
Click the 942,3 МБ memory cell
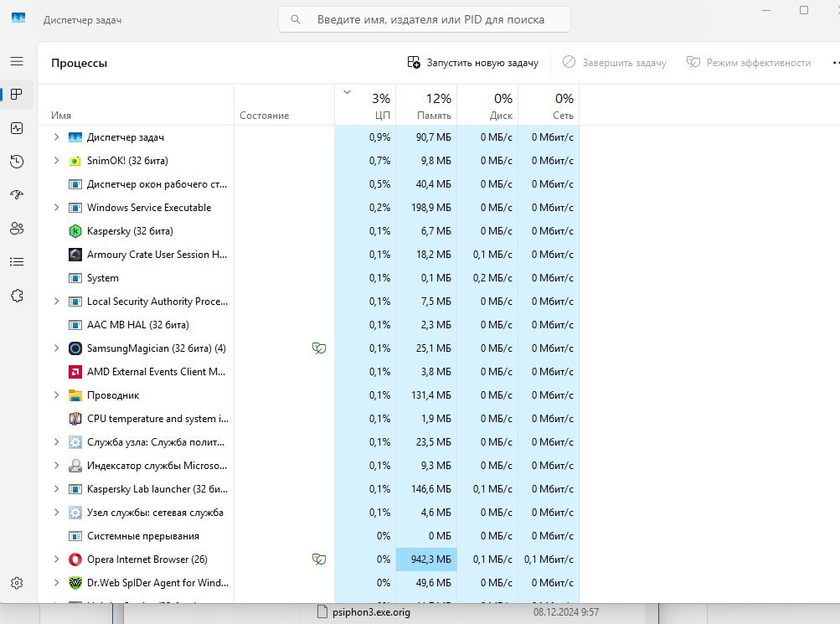click(426, 560)
